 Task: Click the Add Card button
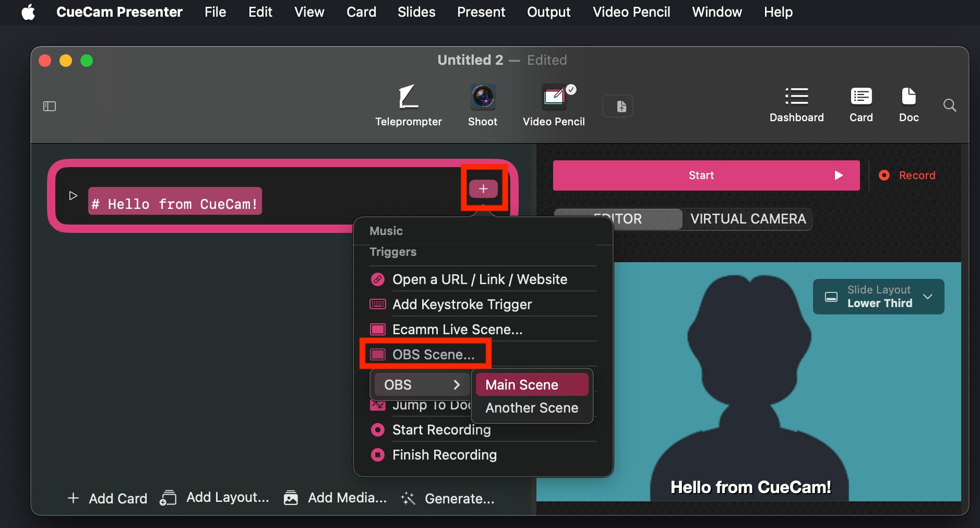point(107,499)
